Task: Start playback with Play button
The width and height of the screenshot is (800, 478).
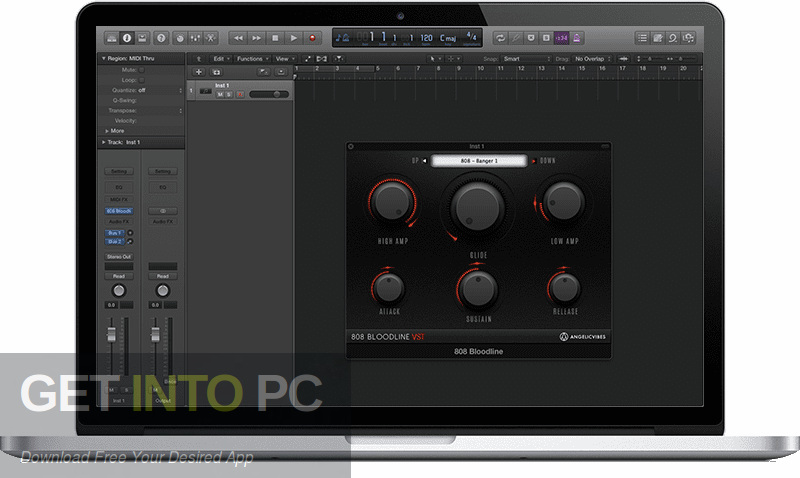Action: click(294, 38)
